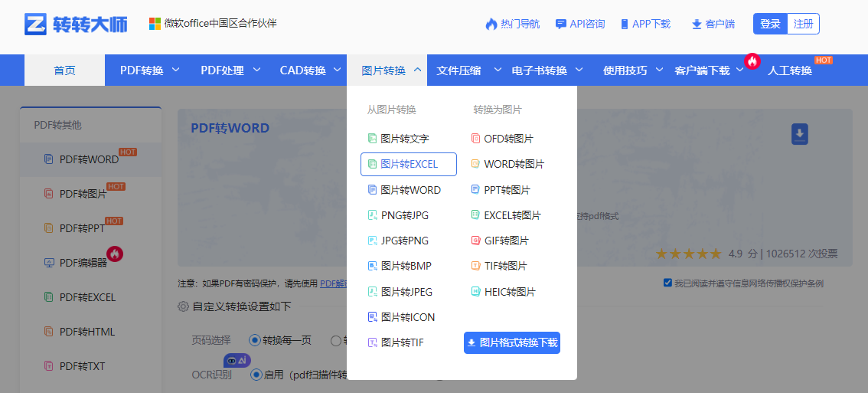
Task: Click the GIF转图片 icon in dropdown
Action: pos(475,241)
